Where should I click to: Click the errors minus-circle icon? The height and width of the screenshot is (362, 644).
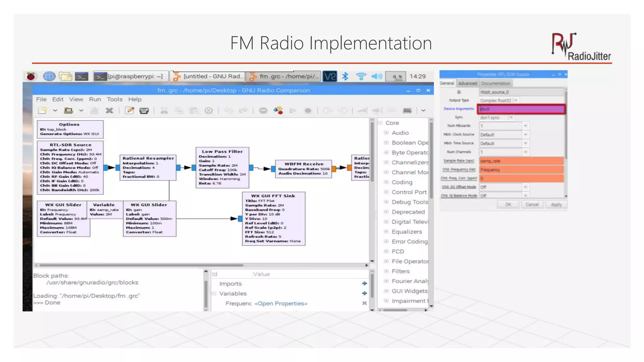coord(263,110)
